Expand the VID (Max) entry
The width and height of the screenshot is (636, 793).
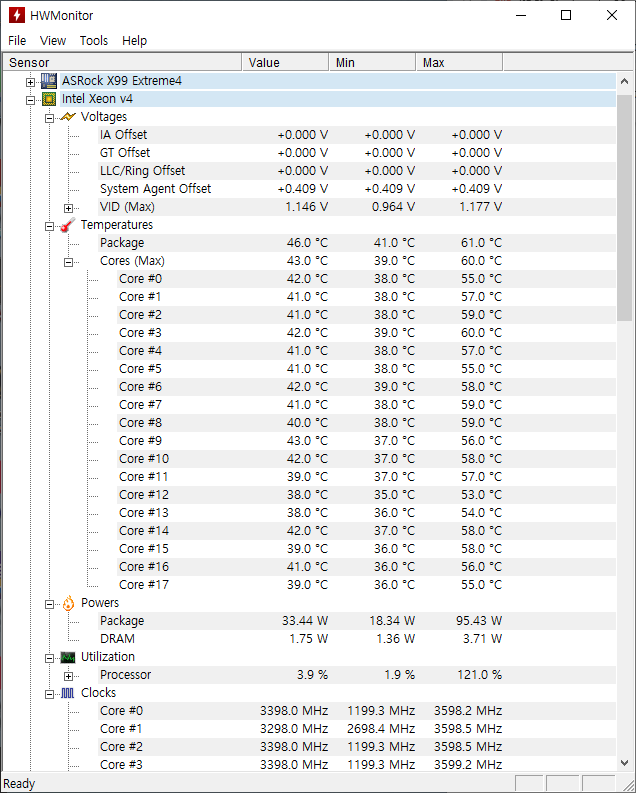tap(69, 208)
